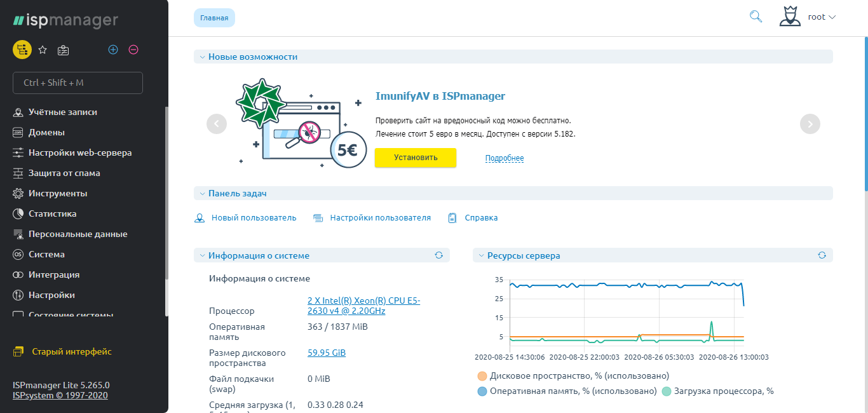
Task: Click the Настройки пользователя list icon
Action: tap(318, 218)
